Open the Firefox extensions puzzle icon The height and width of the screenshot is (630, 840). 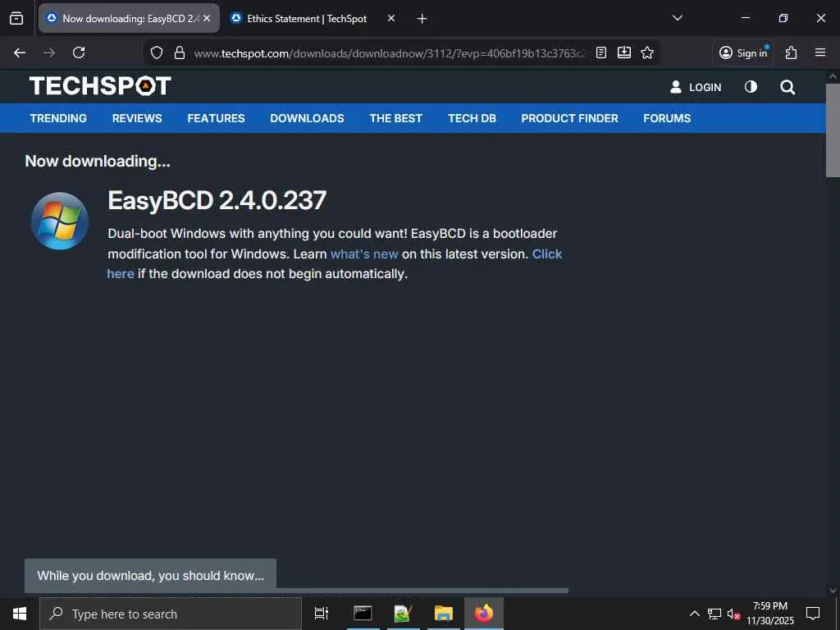(x=791, y=52)
